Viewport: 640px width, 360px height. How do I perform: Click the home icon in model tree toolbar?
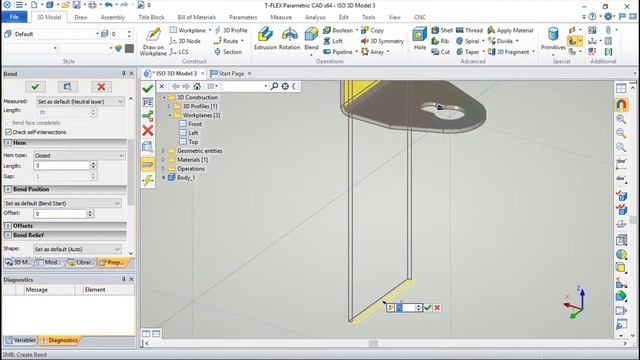tap(197, 86)
